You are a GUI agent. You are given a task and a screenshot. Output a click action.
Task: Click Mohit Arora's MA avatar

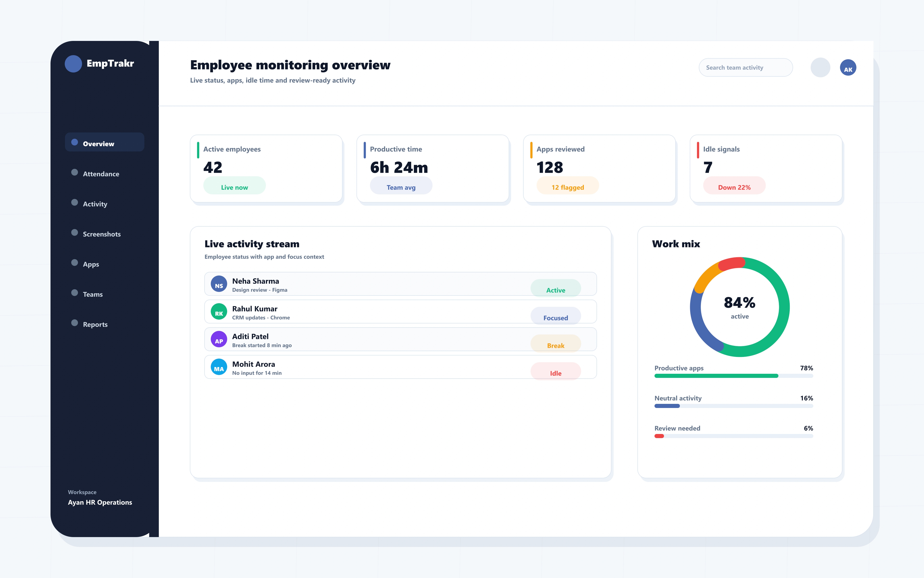click(x=219, y=367)
